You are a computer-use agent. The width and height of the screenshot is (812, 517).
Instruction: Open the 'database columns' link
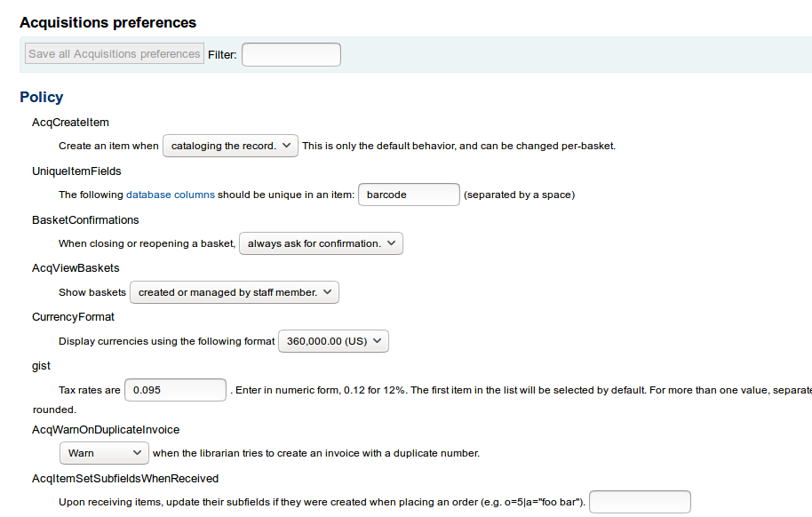coord(170,195)
